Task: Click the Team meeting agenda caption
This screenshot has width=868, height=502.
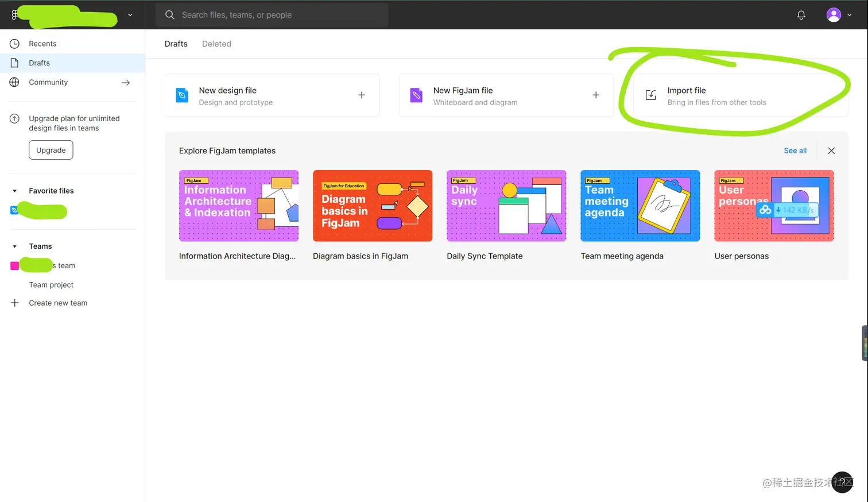Action: click(x=622, y=256)
